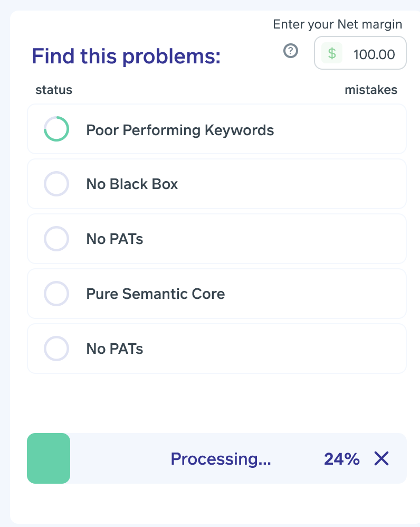Select the mistakes column header
Image resolution: width=420 pixels, height=527 pixels.
371,90
